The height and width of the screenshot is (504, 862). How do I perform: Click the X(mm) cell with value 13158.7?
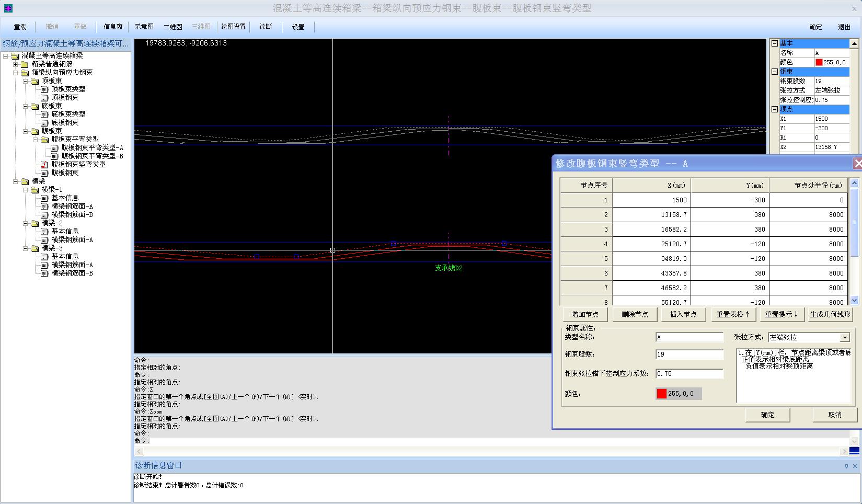651,214
